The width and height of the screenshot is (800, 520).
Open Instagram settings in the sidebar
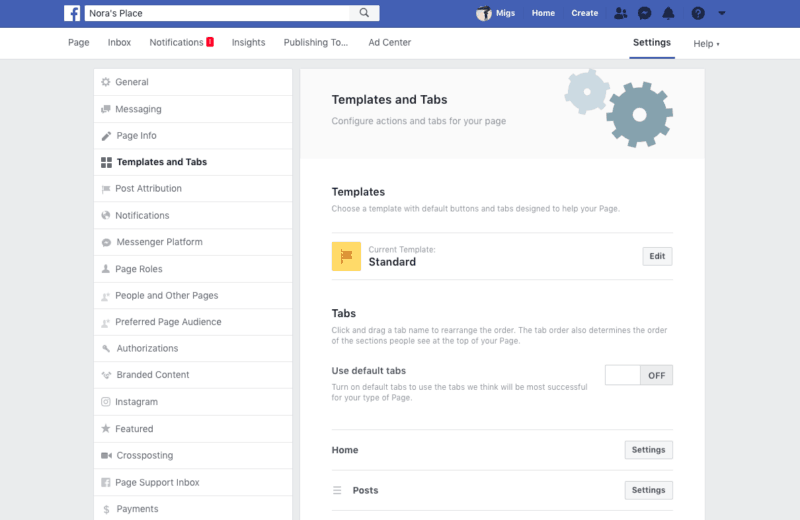[193, 402]
